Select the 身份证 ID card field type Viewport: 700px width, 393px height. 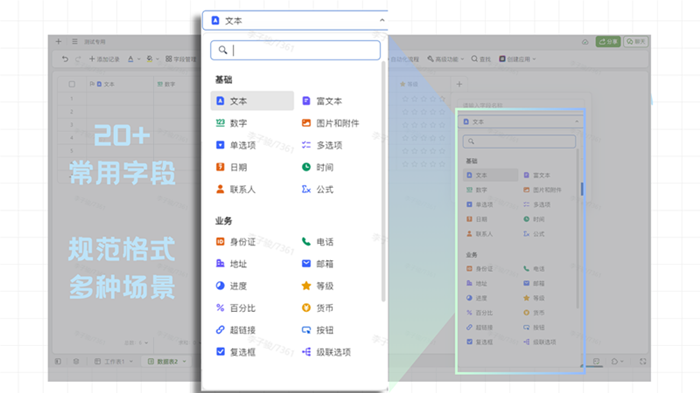click(x=236, y=242)
